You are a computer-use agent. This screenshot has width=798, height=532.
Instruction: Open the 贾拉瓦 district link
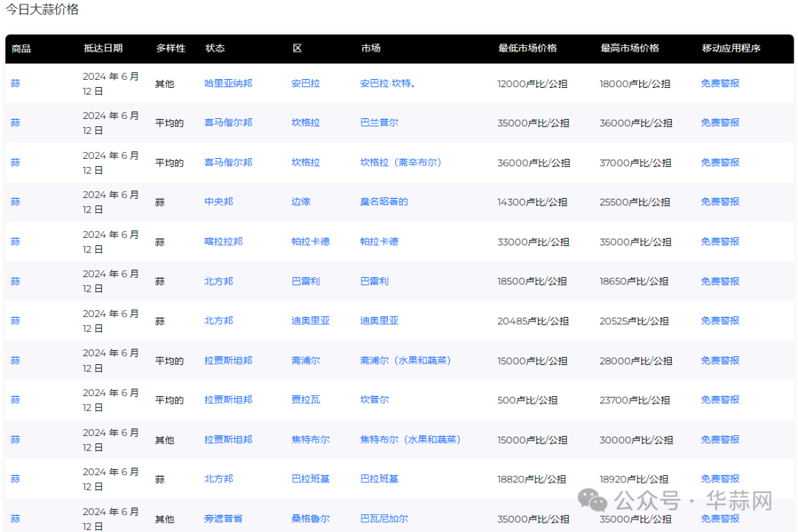305,399
